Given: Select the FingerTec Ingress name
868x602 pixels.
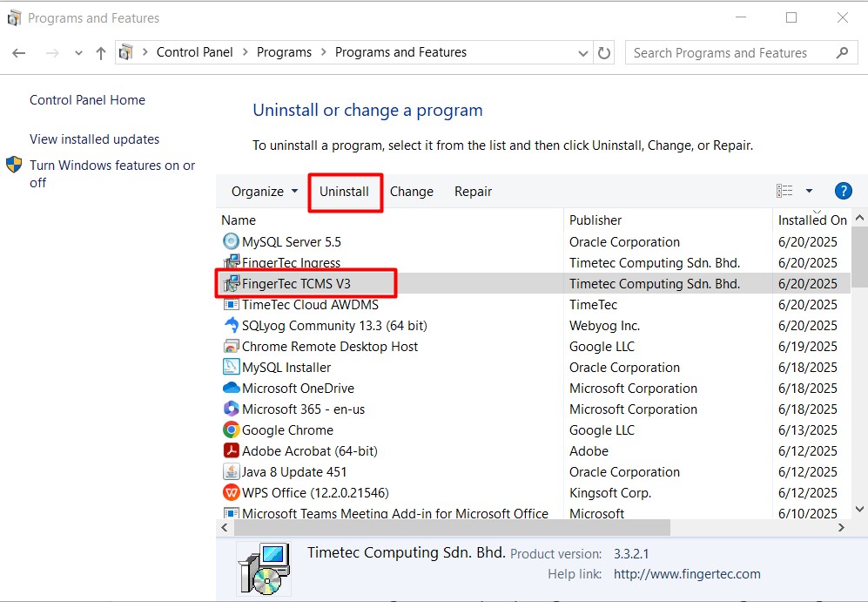Looking at the screenshot, I should 291,262.
